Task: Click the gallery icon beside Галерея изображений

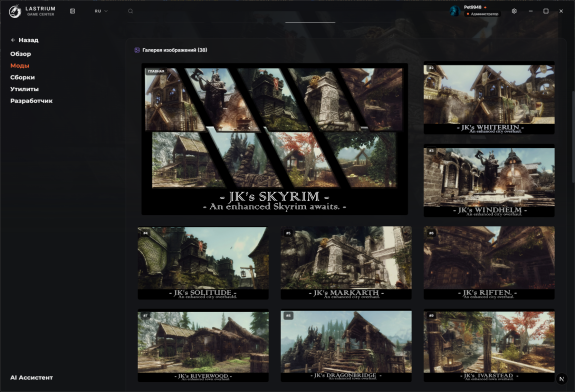Action: point(137,50)
